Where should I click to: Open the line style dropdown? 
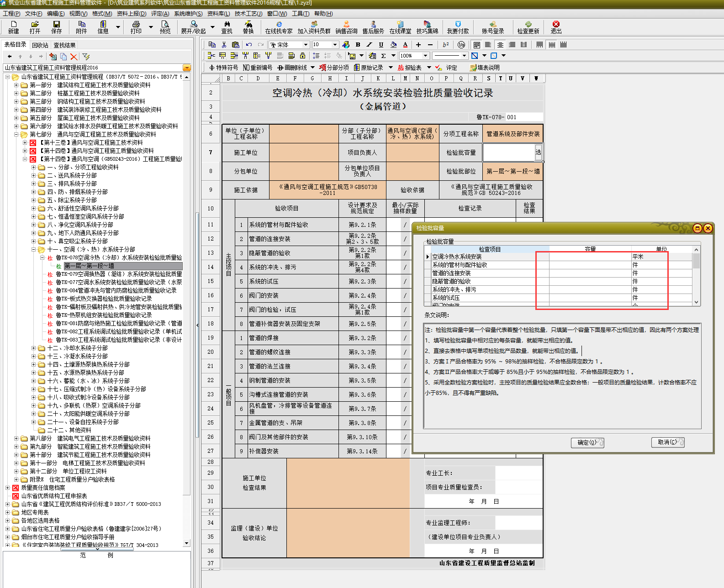pyautogui.click(x=465, y=56)
